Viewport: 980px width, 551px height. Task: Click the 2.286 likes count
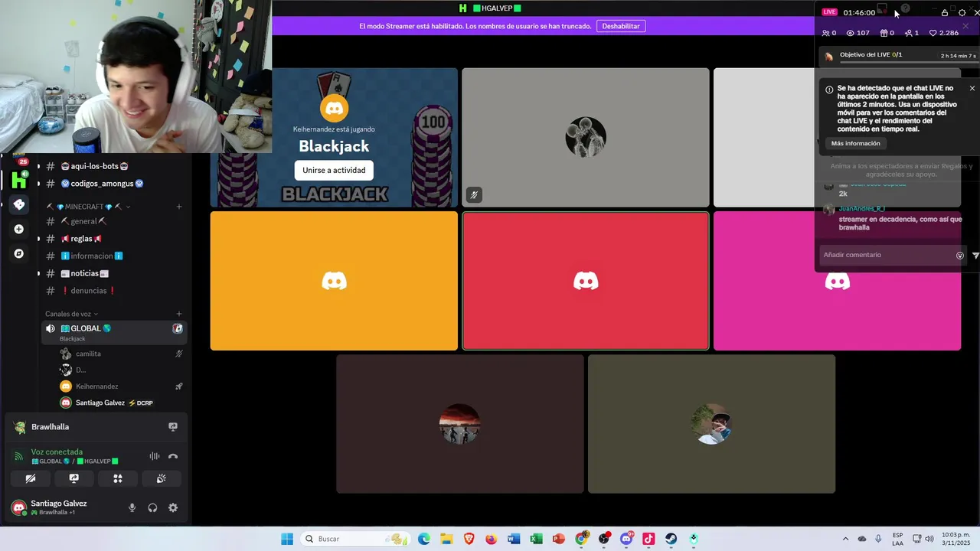[x=944, y=33]
